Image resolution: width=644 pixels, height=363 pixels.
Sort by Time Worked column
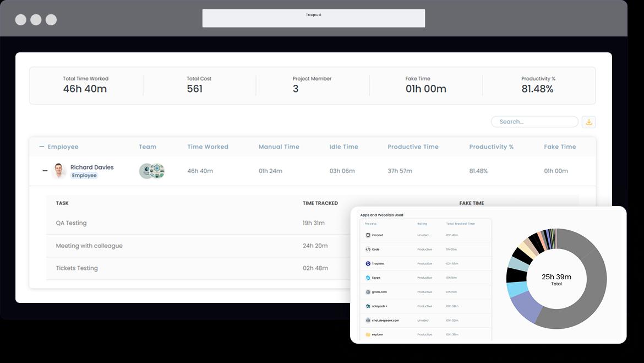click(x=208, y=147)
